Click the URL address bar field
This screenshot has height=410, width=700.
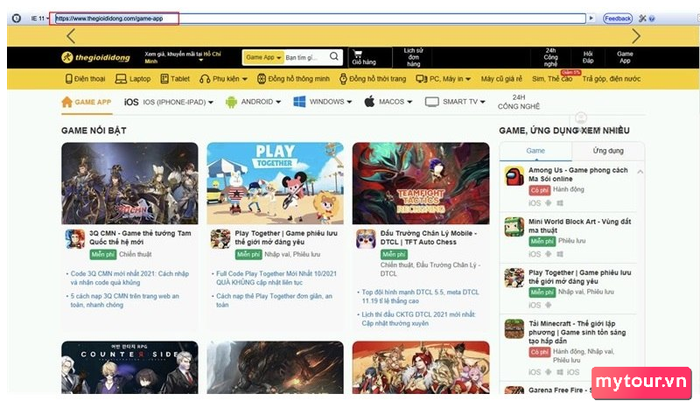pyautogui.click(x=320, y=18)
